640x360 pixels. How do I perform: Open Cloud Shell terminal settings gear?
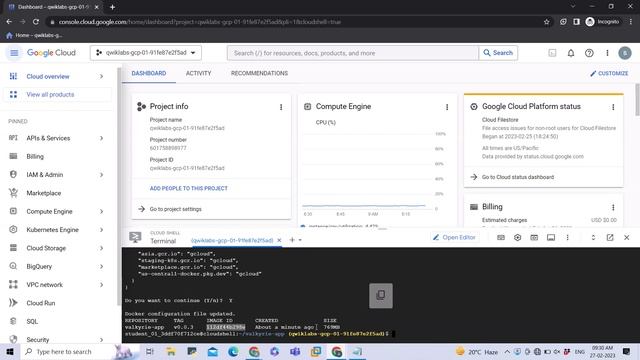[518, 238]
